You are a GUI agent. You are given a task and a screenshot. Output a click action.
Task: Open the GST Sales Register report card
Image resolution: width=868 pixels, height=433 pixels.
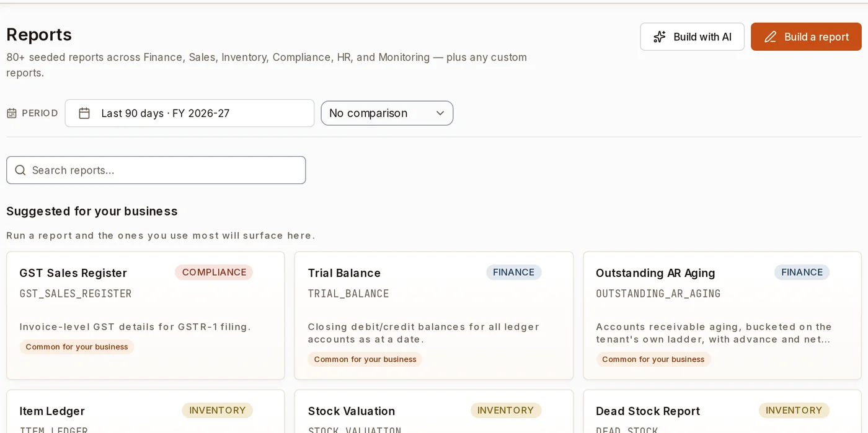[146, 315]
